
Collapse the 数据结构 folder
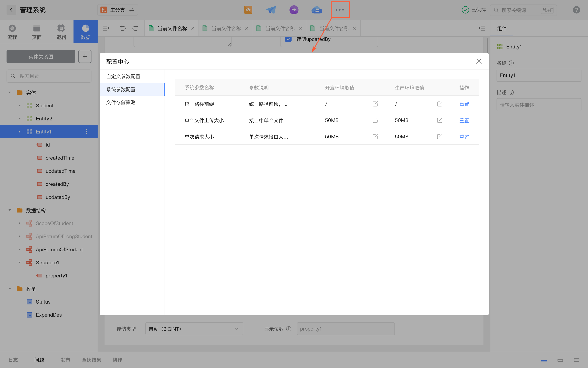(10, 210)
